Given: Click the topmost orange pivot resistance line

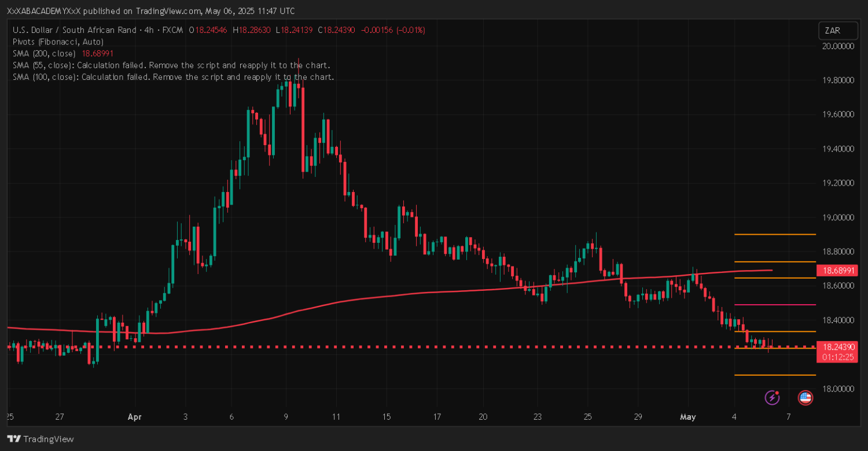Looking at the screenshot, I should [x=774, y=235].
